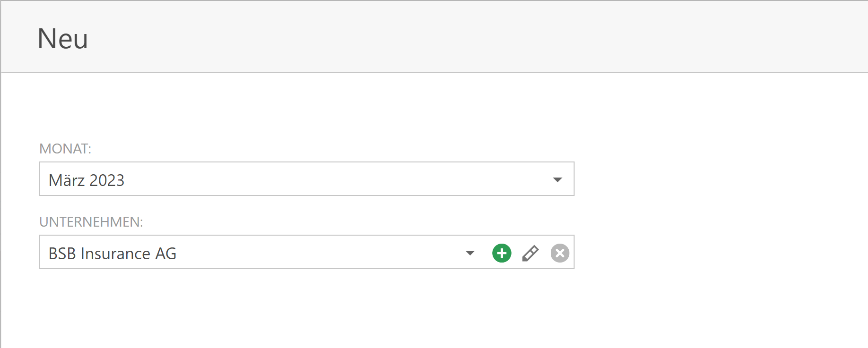This screenshot has width=868, height=348.
Task: Click the März 2023 month value
Action: 87,180
